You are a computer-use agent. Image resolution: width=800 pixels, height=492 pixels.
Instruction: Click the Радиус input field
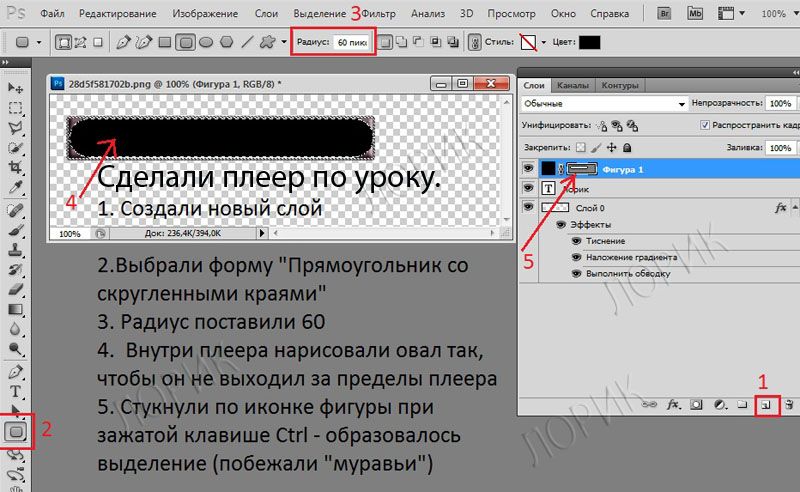tap(352, 43)
